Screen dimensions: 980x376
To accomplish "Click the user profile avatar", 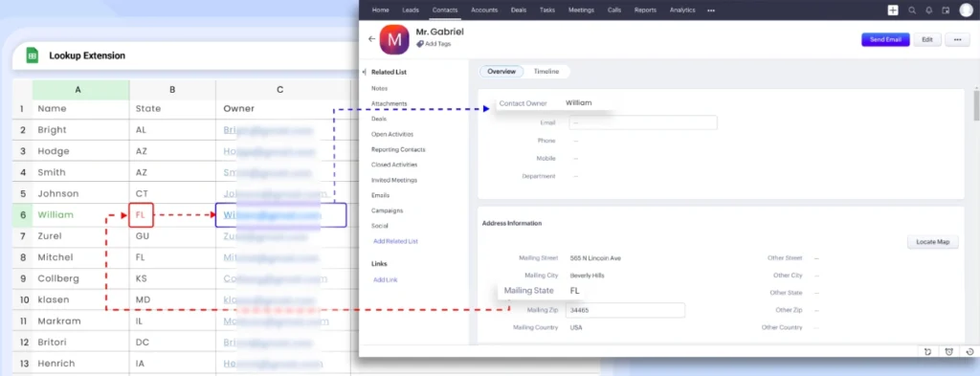I will tap(967, 10).
